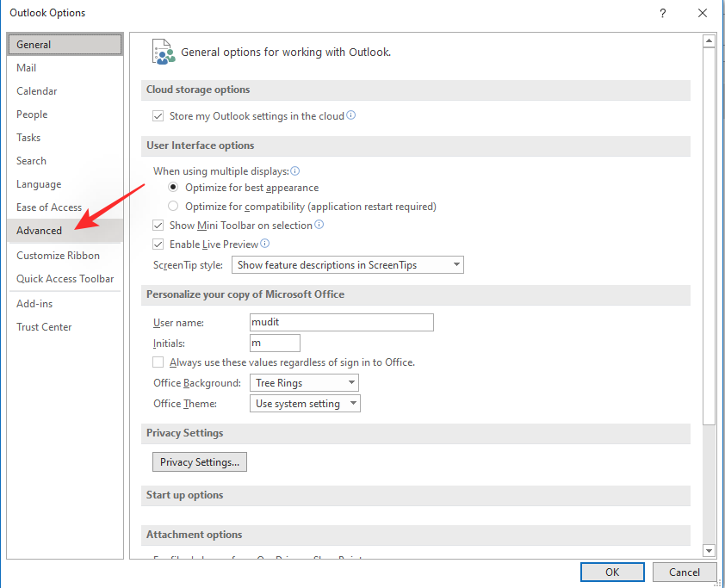The width and height of the screenshot is (725, 588).
Task: Toggle Store my Outlook settings in the cloud
Action: [158, 116]
